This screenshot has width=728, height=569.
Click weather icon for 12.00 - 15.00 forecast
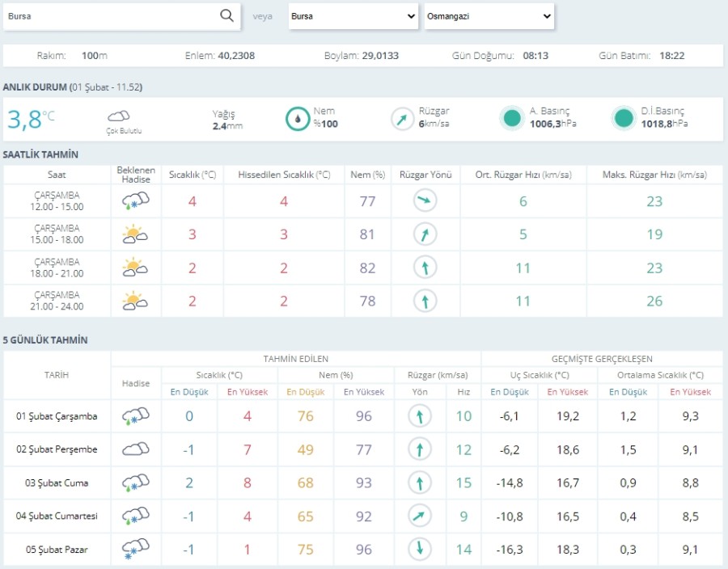(135, 201)
